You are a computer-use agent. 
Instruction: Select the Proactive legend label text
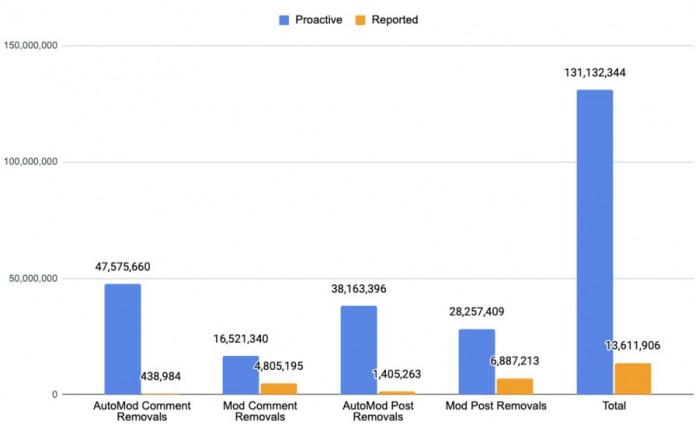[319, 18]
